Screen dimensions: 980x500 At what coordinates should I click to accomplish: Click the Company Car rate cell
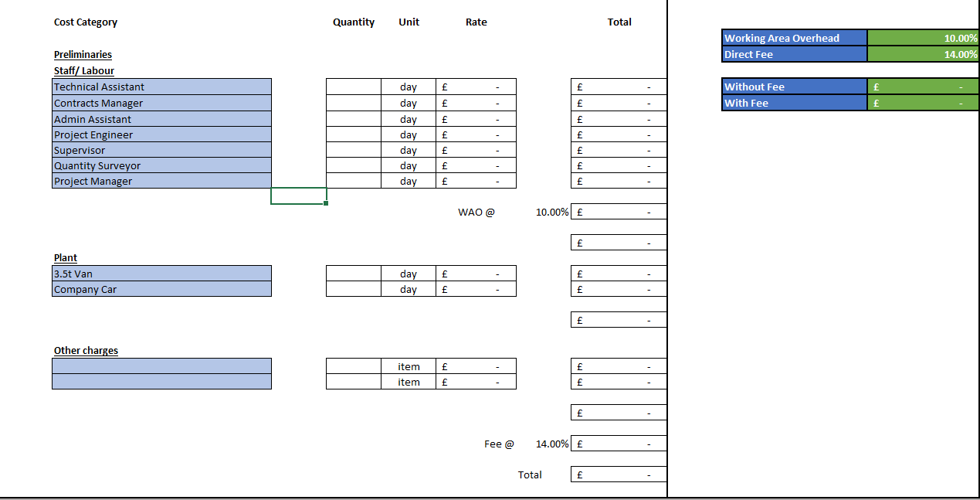tap(476, 290)
